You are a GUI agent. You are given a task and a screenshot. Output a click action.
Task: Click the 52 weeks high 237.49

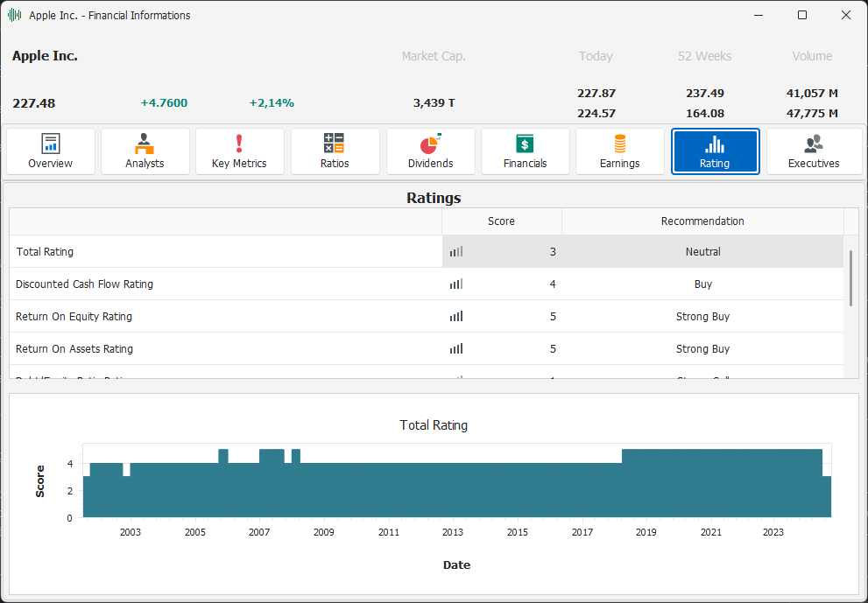705,93
